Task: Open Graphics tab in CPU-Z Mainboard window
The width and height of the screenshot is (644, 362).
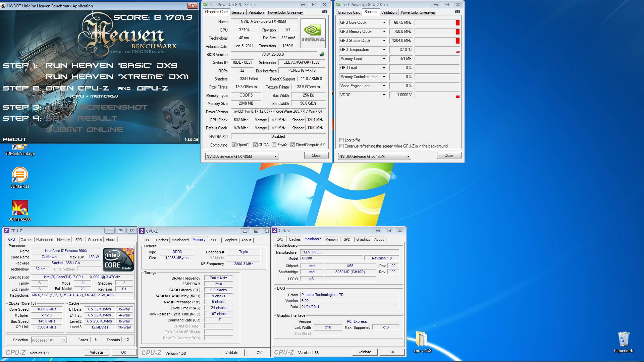Action: (x=363, y=239)
